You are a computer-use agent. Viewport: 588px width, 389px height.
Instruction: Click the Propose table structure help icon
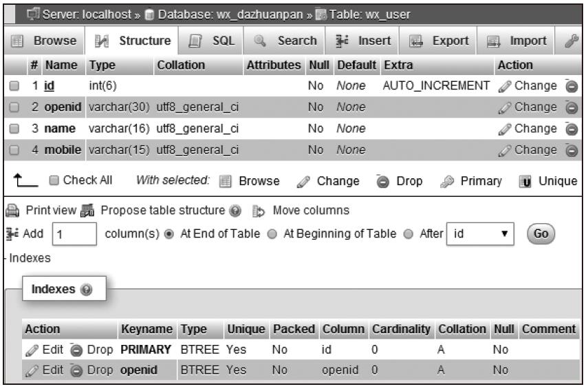tap(235, 211)
